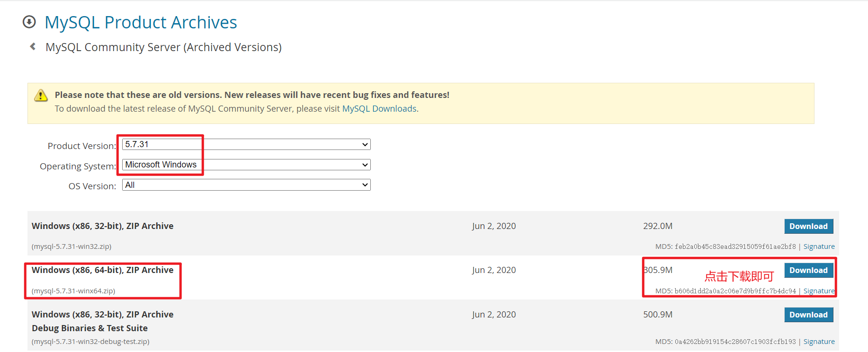Screen dimensions: 868x352
Task: Open the Product Version dropdown showing 5.7.31
Action: (246, 144)
